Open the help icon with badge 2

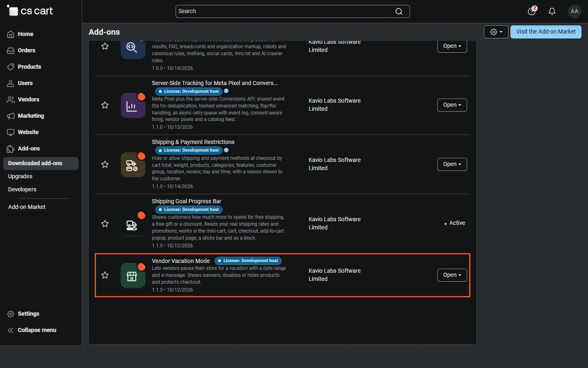tap(532, 11)
